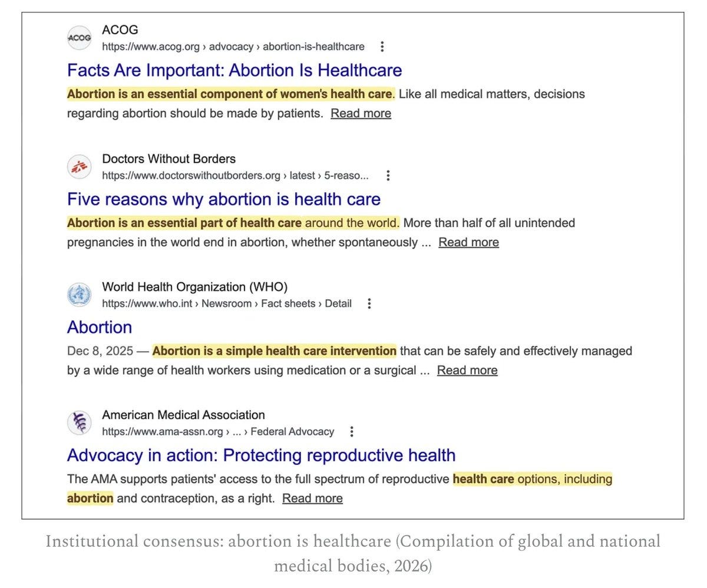Open 'Facts Are Important: Abortion Is Healthcare' result
The width and height of the screenshot is (707, 588).
pyautogui.click(x=234, y=70)
